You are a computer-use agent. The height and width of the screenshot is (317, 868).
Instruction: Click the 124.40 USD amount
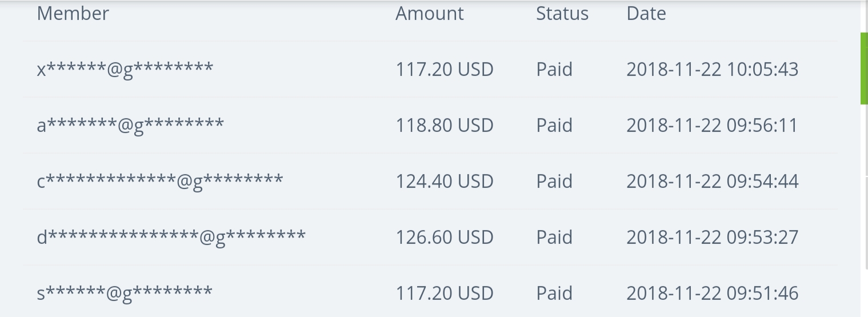point(444,182)
